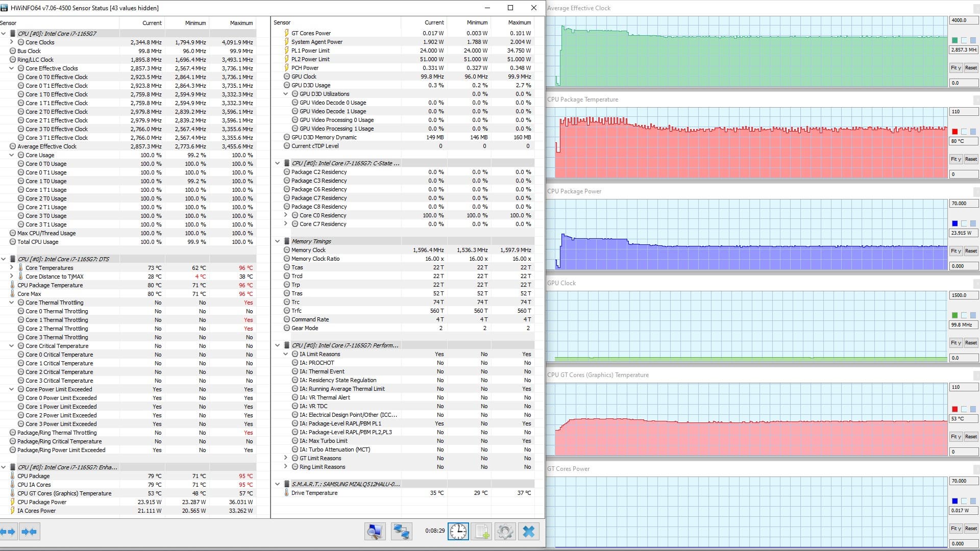
Task: Reset the elapsed time clock icon
Action: [458, 532]
